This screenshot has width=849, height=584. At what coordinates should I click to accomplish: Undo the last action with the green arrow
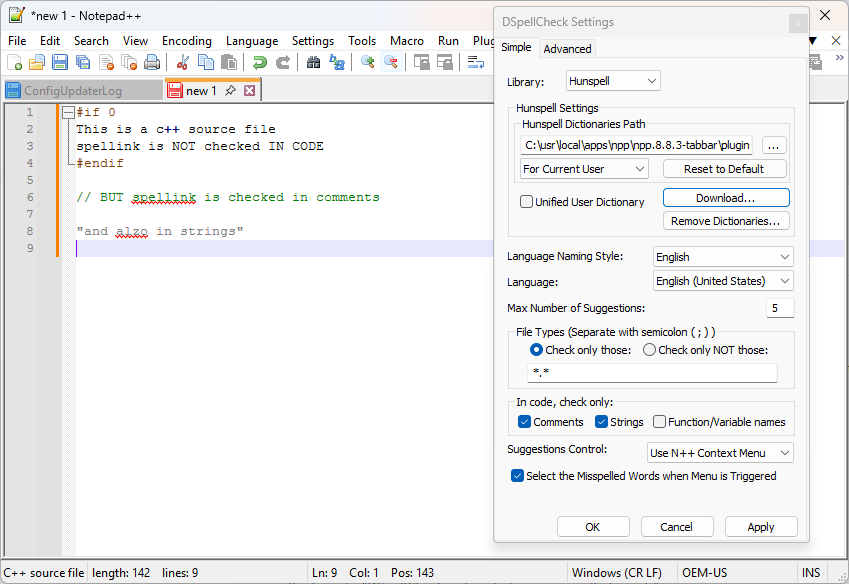tap(260, 63)
